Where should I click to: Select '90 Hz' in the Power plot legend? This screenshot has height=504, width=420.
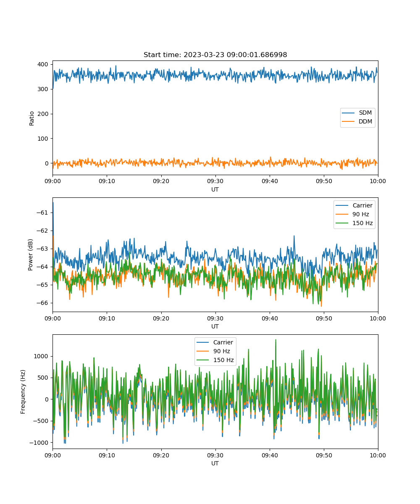(x=360, y=214)
